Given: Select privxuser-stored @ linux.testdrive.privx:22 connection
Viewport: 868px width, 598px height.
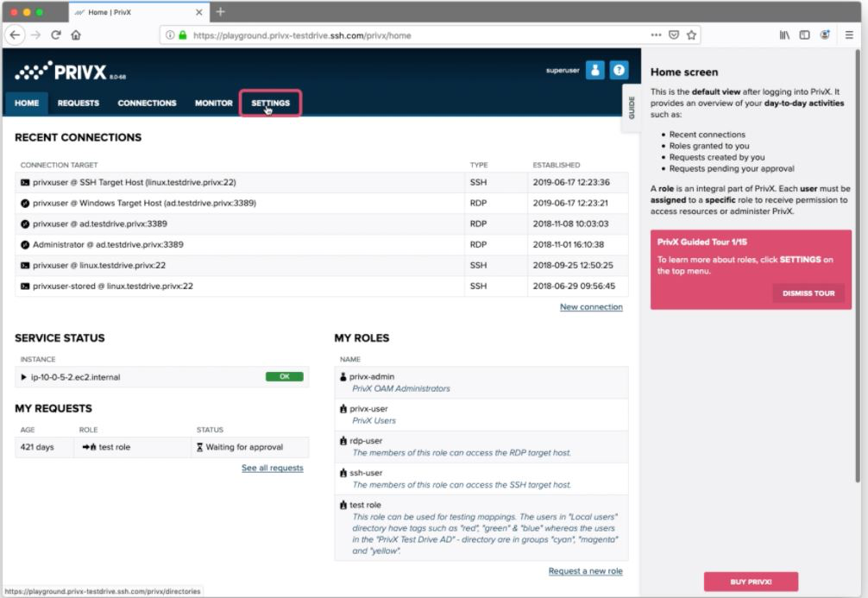Looking at the screenshot, I should pyautogui.click(x=113, y=286).
